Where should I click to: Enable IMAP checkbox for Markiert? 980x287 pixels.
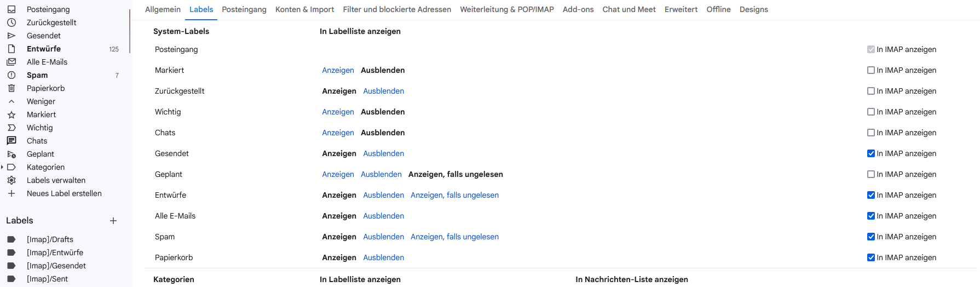pos(871,70)
